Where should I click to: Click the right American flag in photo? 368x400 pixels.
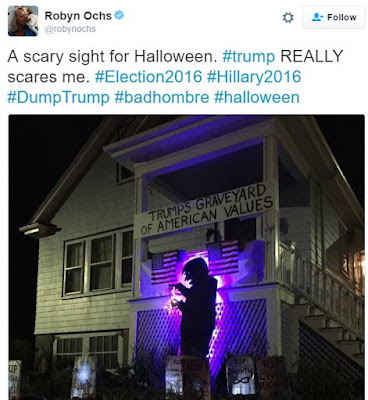pyautogui.click(x=223, y=258)
